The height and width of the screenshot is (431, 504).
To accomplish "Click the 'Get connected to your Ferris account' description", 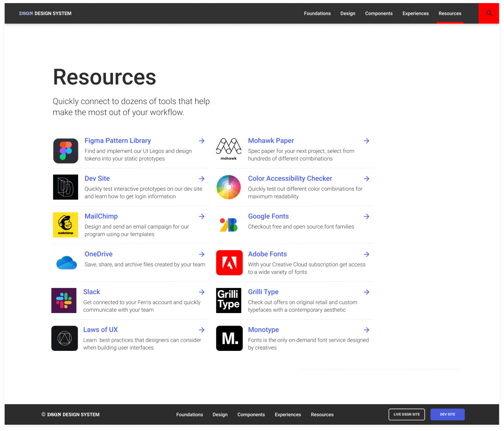I will pyautogui.click(x=142, y=306).
